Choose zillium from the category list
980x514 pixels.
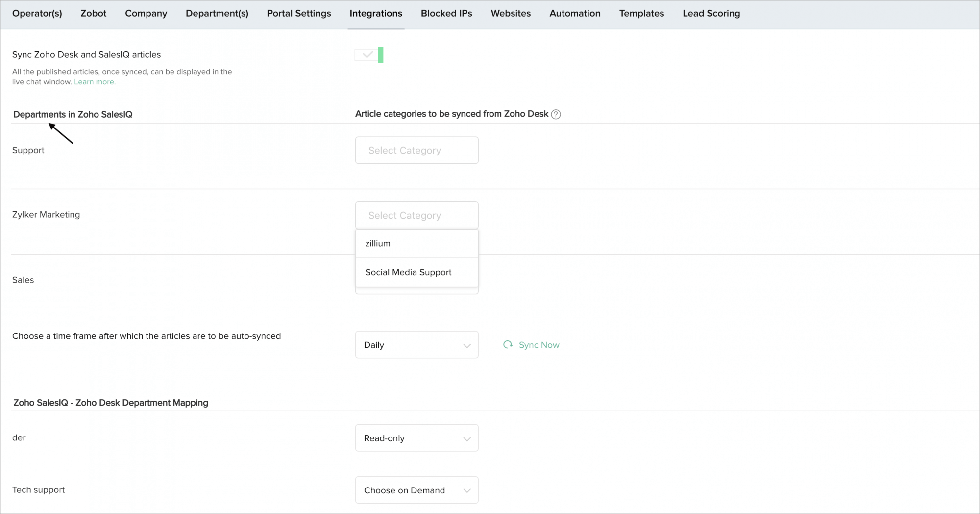pos(416,243)
